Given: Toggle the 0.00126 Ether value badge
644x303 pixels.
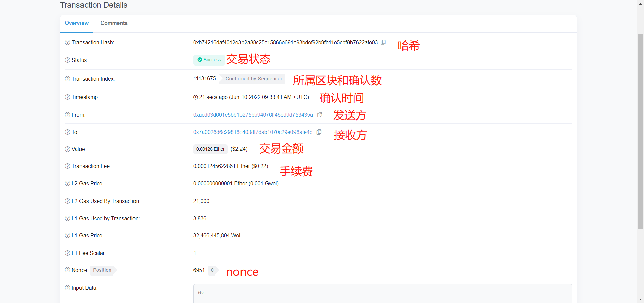Looking at the screenshot, I should [x=210, y=149].
